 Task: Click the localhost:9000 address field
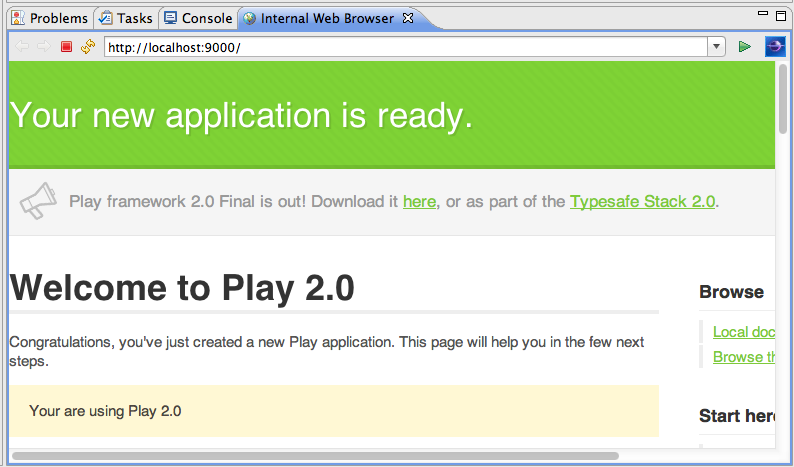click(406, 47)
